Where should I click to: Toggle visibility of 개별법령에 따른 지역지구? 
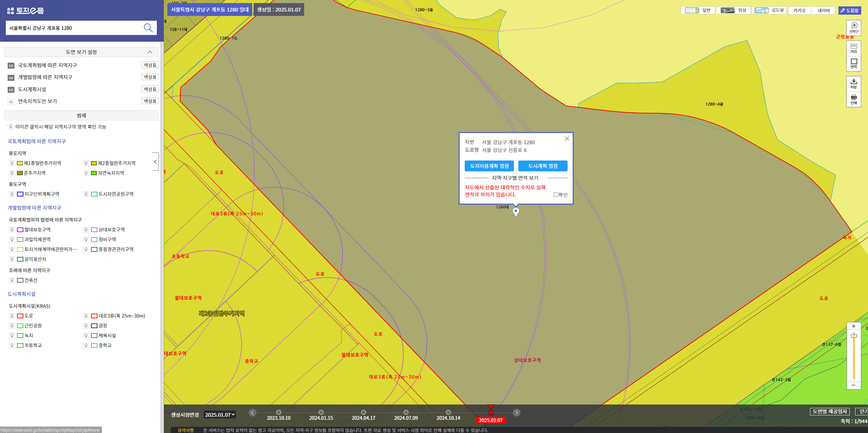pos(11,78)
